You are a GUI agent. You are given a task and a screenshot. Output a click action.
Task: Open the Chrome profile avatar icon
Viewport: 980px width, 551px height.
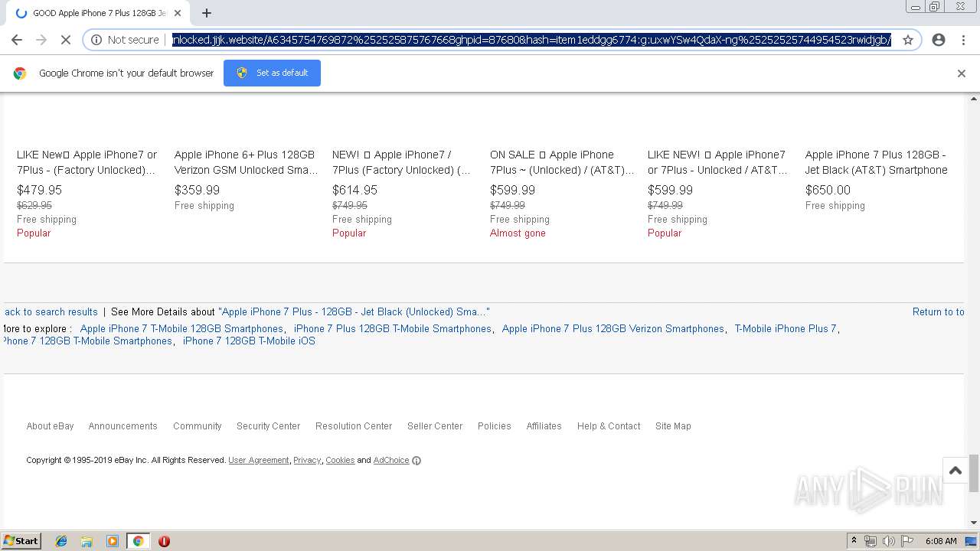pos(939,40)
